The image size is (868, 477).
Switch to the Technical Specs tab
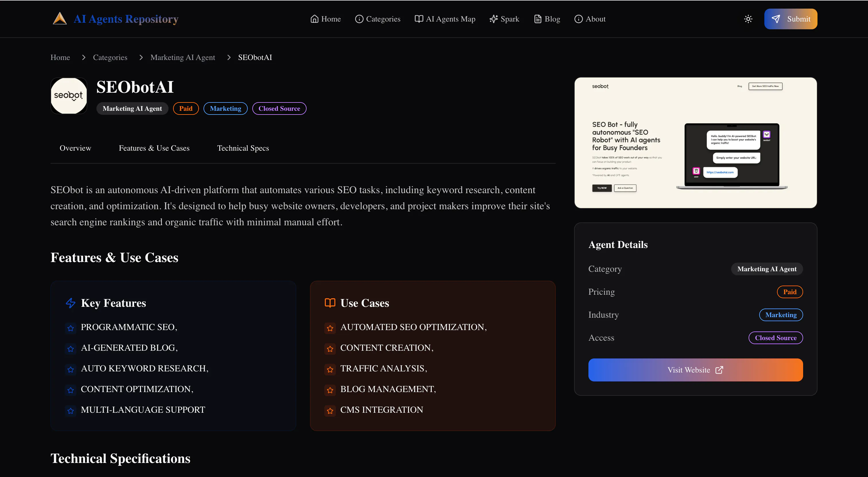click(243, 148)
